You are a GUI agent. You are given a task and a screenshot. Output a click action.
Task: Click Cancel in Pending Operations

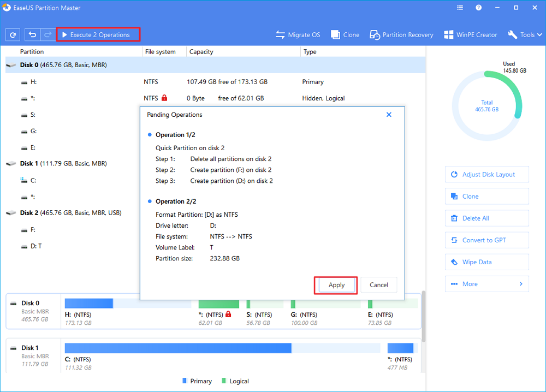tap(378, 285)
